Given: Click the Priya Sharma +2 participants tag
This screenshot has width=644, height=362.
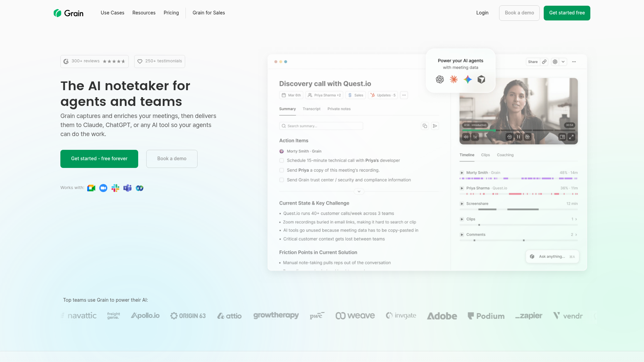Looking at the screenshot, I should pos(324,95).
